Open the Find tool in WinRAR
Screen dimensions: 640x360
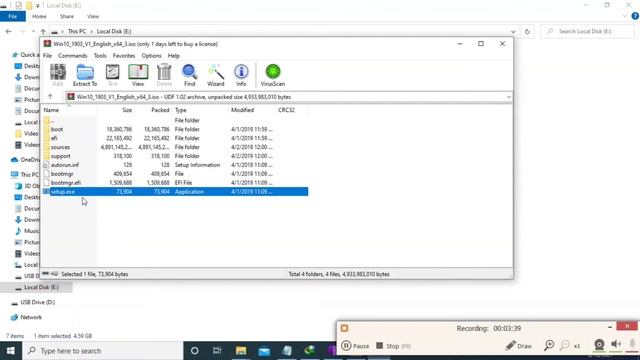click(x=189, y=75)
